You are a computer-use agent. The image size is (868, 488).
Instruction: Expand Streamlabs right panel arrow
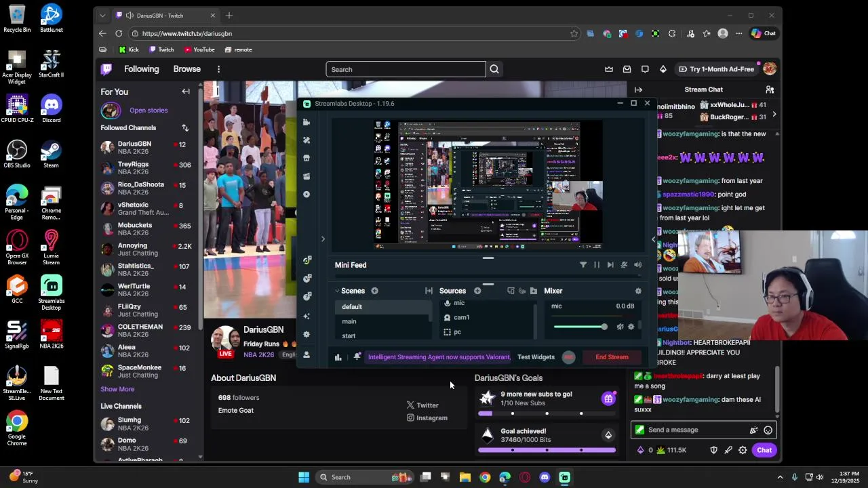pos(653,239)
